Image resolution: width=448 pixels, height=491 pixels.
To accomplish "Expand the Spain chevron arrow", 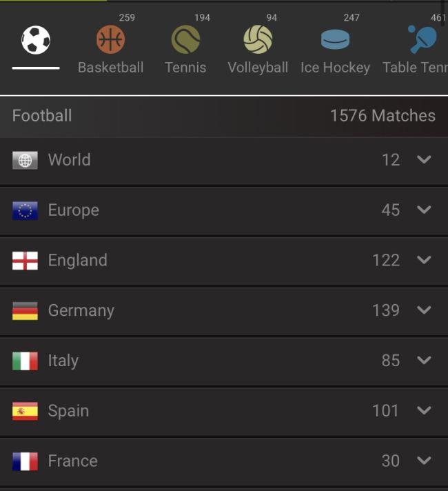I will click(x=424, y=410).
